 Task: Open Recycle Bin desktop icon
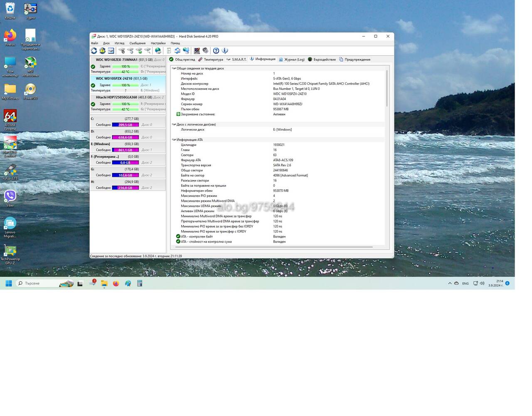pyautogui.click(x=10, y=11)
